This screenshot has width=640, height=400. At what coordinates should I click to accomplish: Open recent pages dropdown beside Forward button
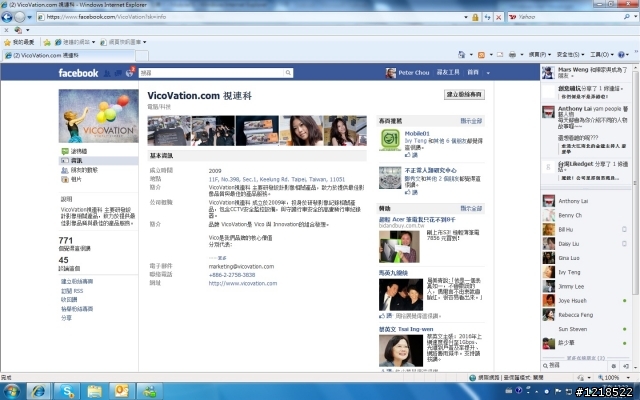[29, 17]
